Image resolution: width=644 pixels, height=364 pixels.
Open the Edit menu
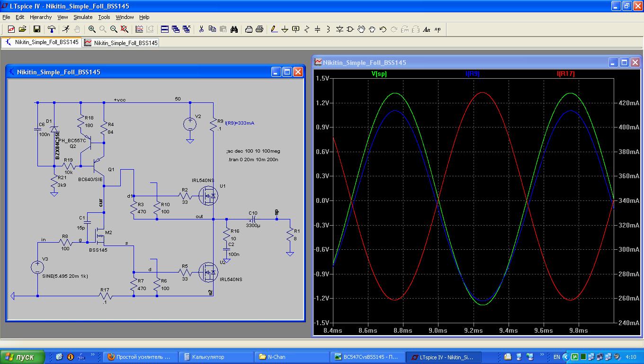click(20, 17)
